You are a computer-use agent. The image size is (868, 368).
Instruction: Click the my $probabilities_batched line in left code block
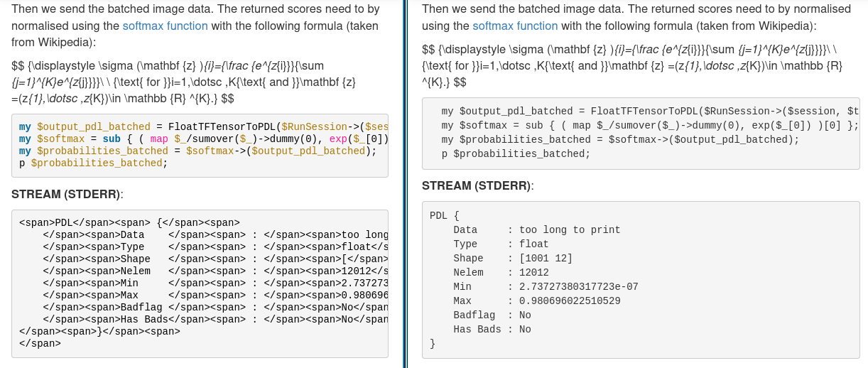(x=197, y=151)
